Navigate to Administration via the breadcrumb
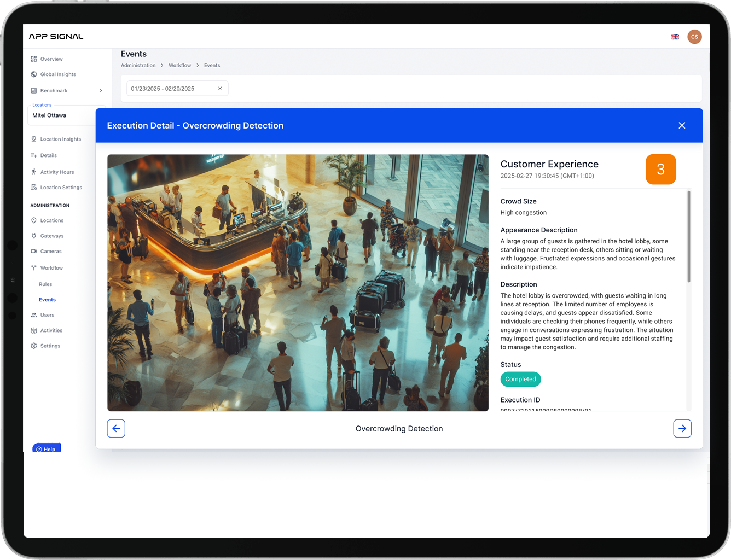 pyautogui.click(x=138, y=65)
